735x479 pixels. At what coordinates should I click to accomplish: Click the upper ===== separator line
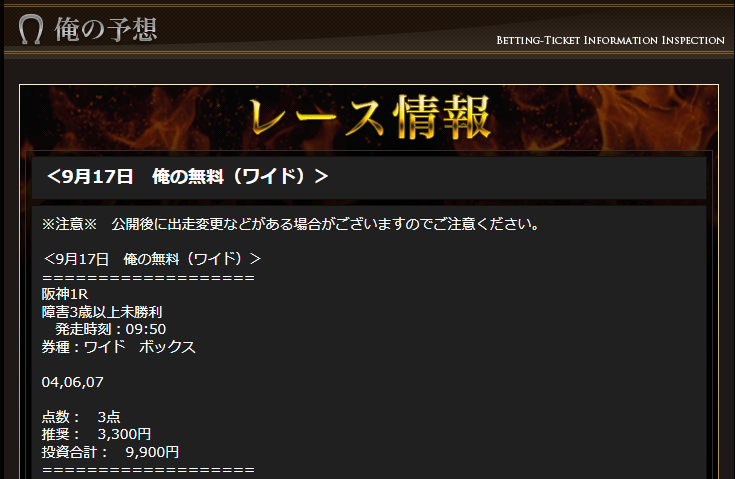point(148,277)
